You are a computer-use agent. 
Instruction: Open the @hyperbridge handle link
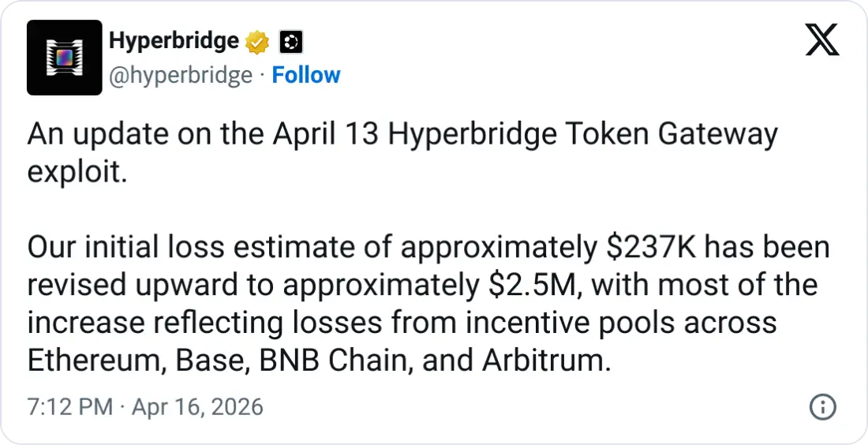(x=180, y=75)
